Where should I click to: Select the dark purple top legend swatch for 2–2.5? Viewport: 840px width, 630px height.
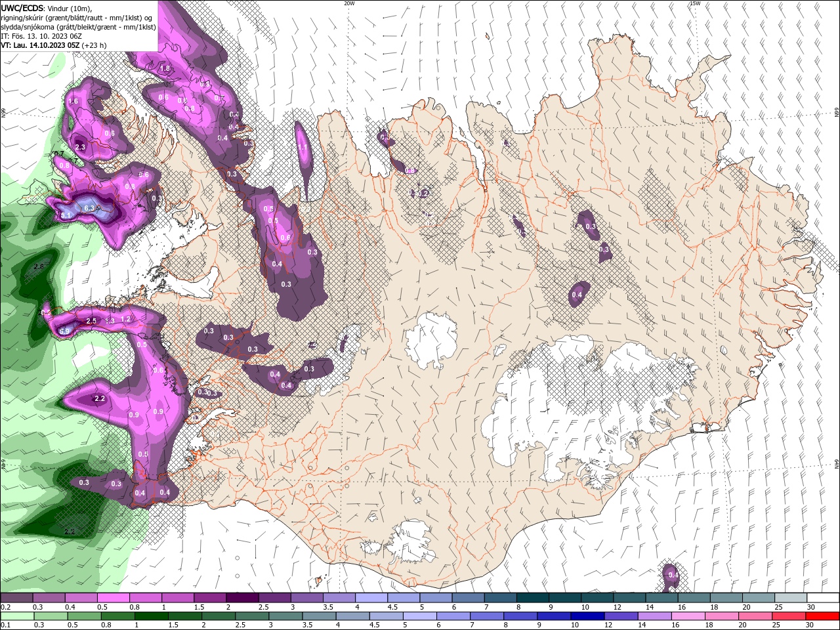(241, 598)
